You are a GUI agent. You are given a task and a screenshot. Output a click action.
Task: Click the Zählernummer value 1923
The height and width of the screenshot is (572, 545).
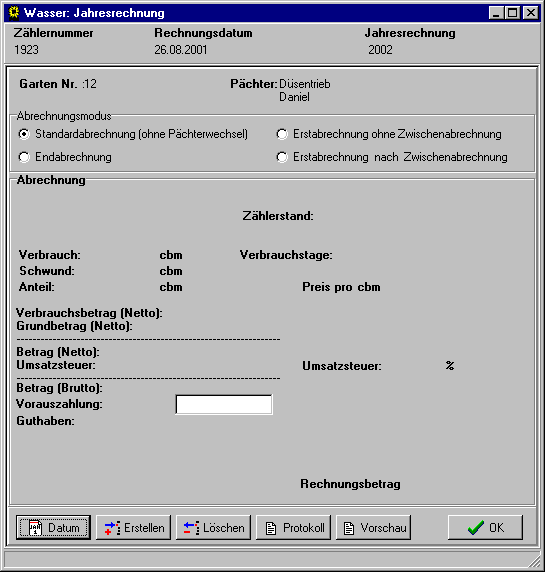(26, 50)
